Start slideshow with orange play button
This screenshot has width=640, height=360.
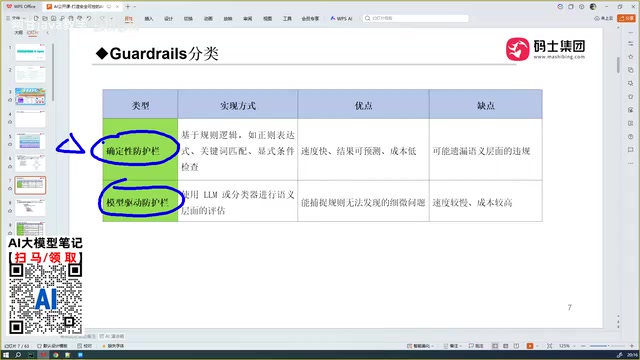point(530,346)
